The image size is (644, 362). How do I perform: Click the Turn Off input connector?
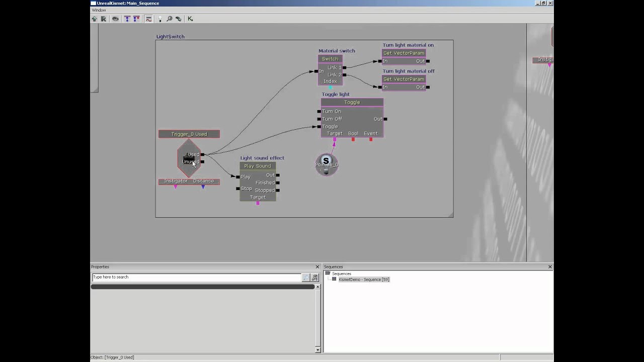point(319,119)
